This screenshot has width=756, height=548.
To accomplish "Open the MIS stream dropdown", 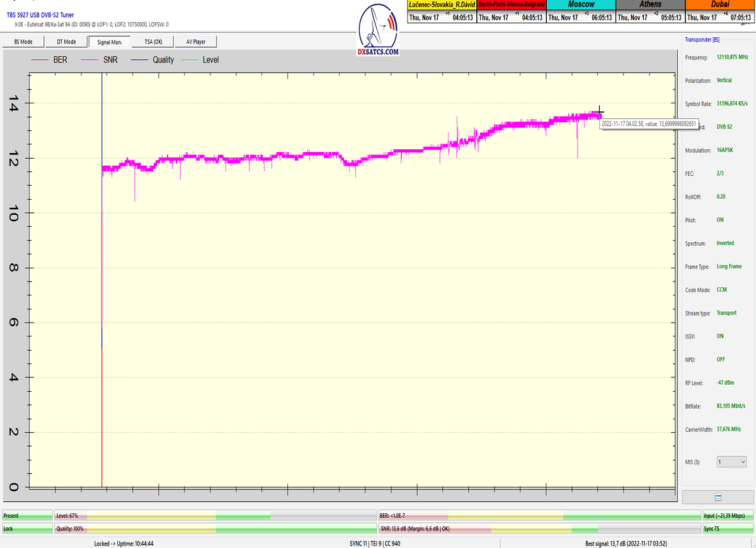I will coord(731,461).
